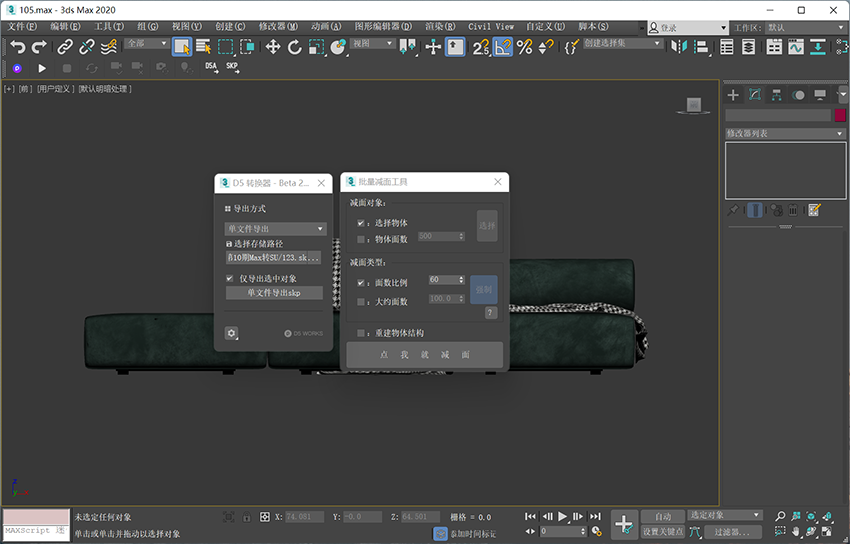Open the Create tab in command panel
Screen dimensions: 850x544
(x=733, y=95)
